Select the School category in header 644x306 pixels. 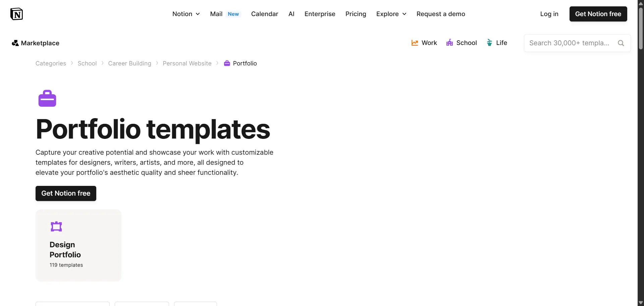[462, 43]
